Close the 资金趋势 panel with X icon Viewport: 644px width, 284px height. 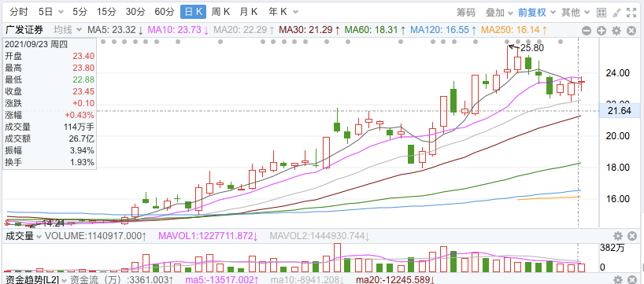pos(631,280)
